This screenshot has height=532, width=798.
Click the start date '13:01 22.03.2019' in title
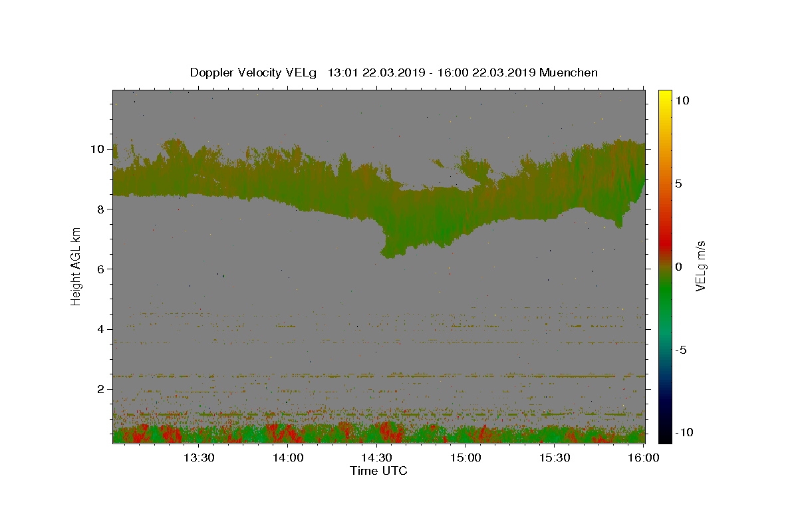click(374, 72)
